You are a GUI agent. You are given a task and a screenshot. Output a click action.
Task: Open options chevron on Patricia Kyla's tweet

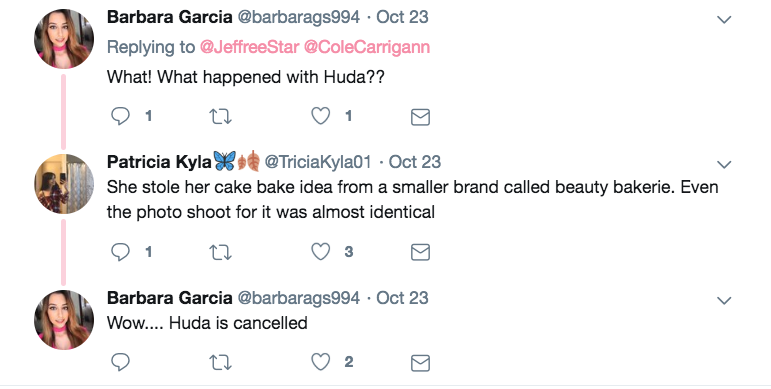[x=724, y=164]
